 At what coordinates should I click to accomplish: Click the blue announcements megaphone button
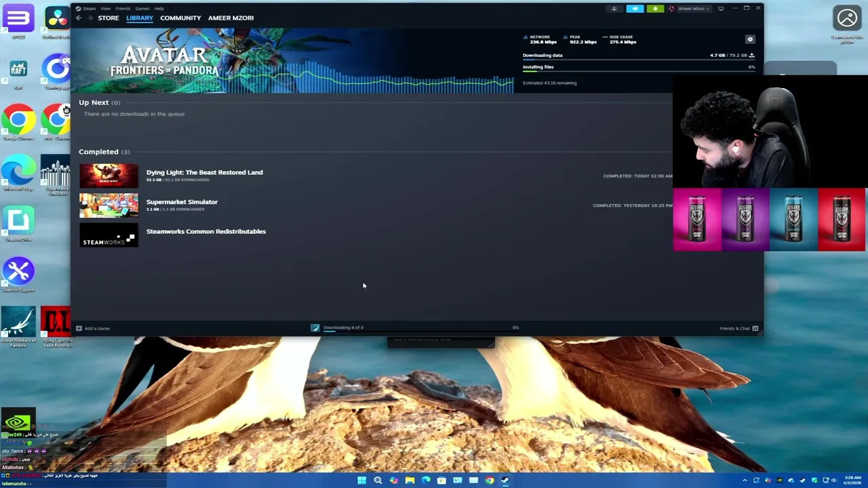tap(635, 9)
